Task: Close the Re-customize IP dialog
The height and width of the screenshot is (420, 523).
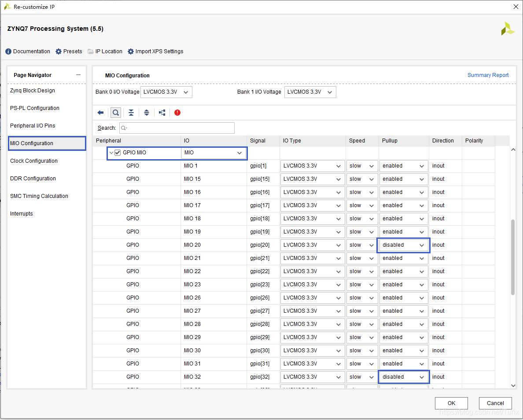Action: coord(516,7)
